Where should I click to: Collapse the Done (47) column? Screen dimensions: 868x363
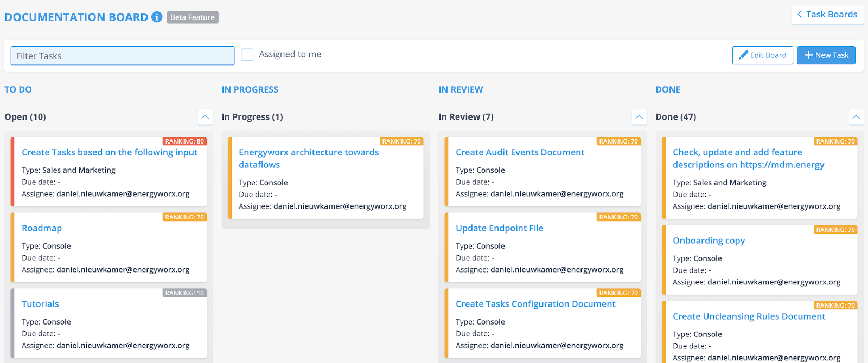pyautogui.click(x=856, y=117)
